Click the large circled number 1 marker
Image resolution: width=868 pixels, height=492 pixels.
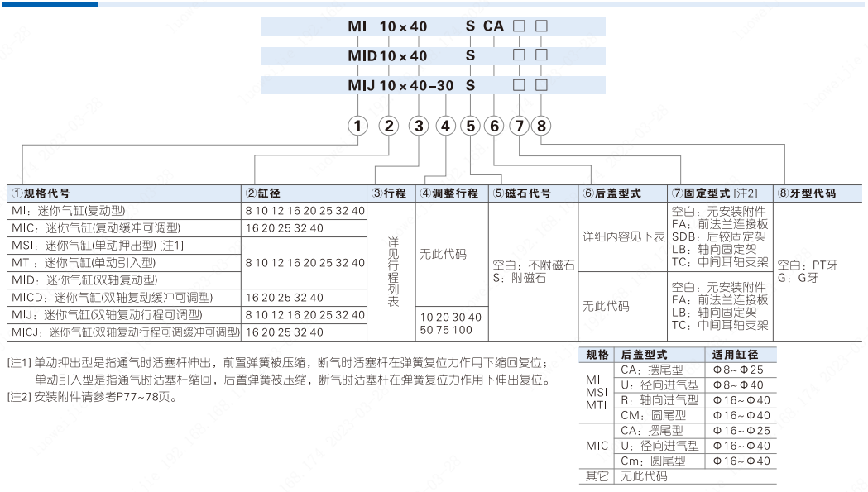tap(357, 126)
